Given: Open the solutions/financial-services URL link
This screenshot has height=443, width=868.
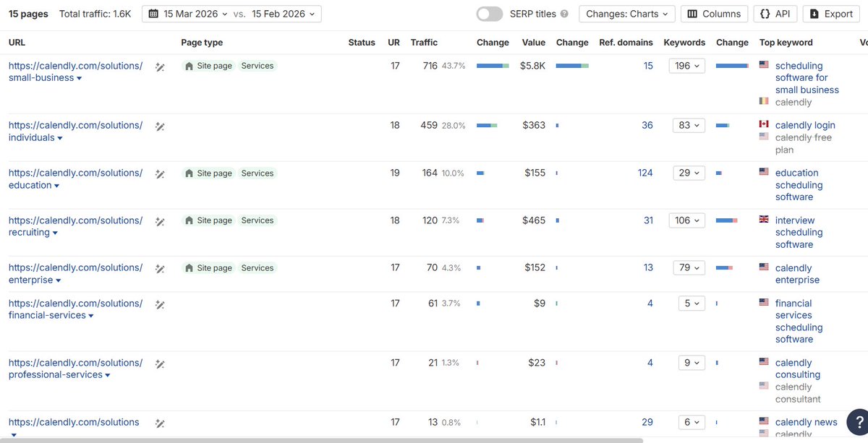Looking at the screenshot, I should pyautogui.click(x=75, y=309).
